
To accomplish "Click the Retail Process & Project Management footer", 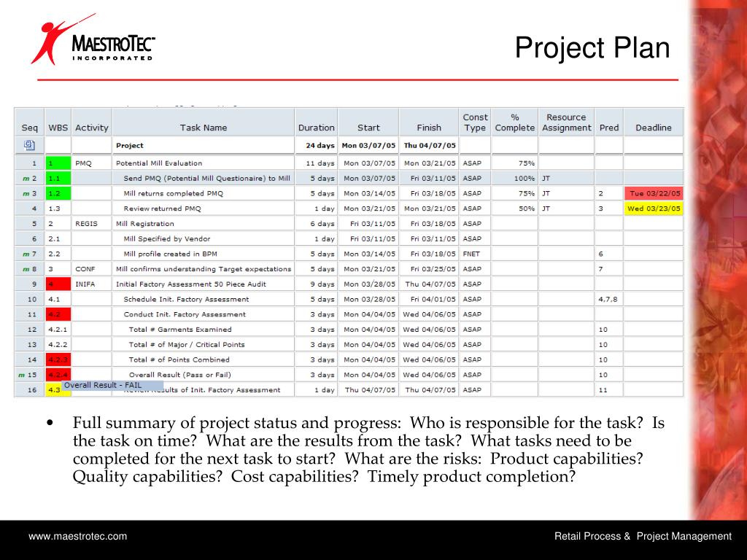I will (643, 536).
